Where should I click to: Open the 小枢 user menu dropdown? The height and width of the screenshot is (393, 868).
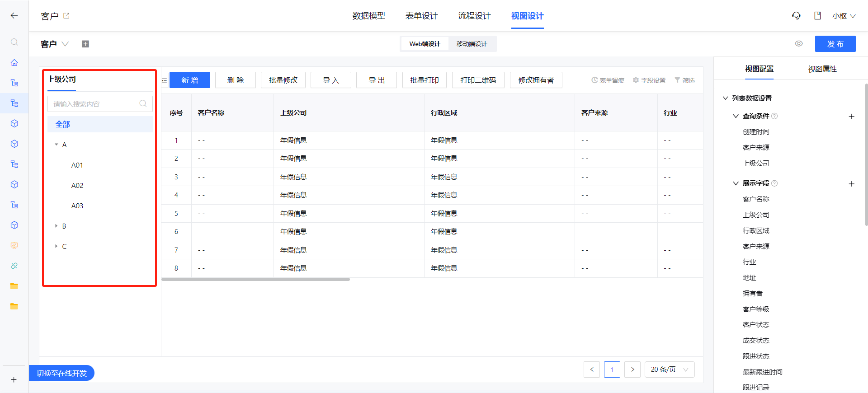[844, 16]
